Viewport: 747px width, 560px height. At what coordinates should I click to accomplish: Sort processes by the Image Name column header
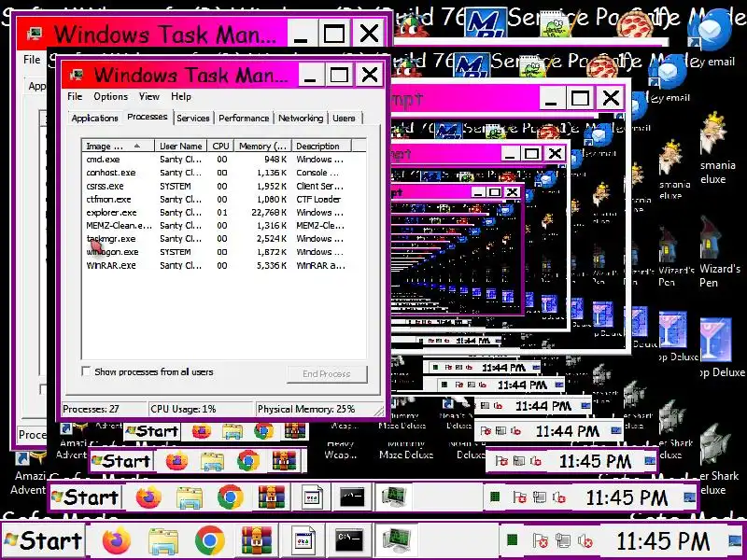(119, 146)
